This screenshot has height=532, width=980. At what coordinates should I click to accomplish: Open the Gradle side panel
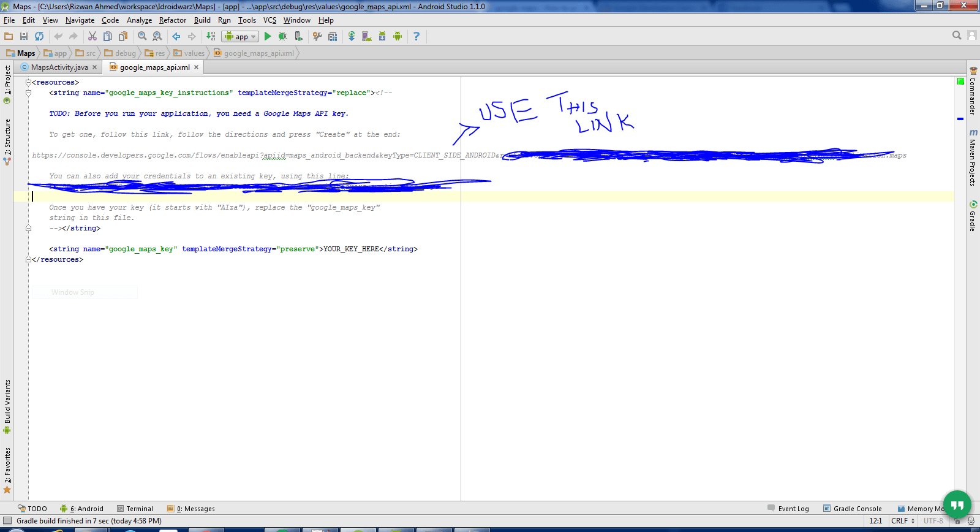click(973, 216)
